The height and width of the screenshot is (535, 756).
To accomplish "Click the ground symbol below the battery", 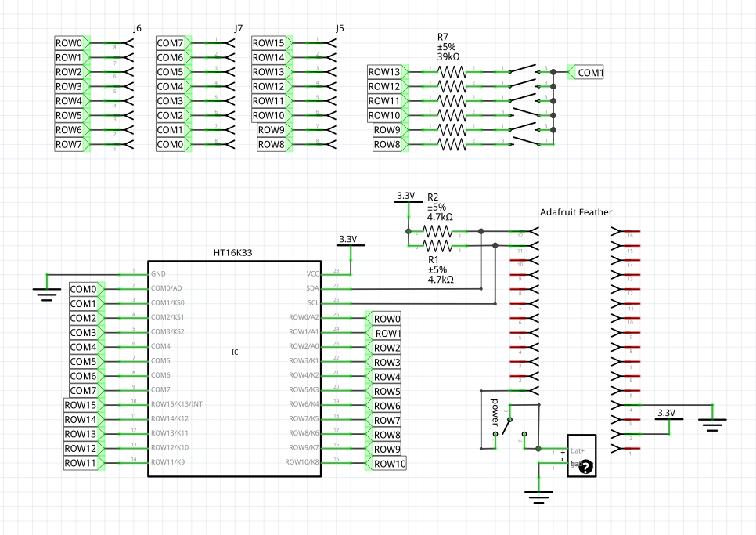I will (x=538, y=497).
